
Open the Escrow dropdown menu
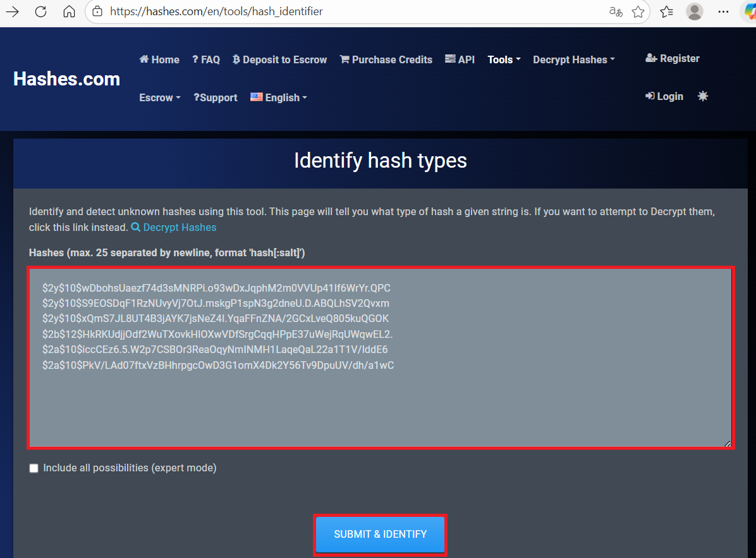tap(160, 97)
